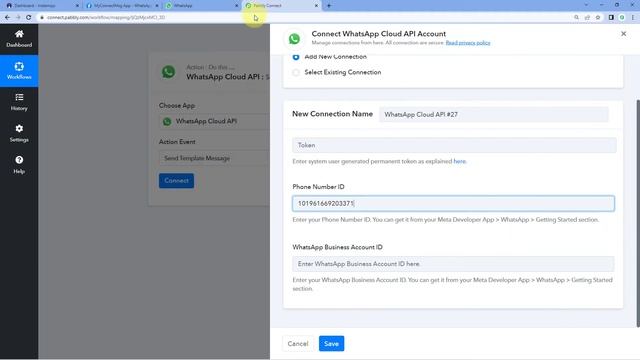Select Add New Connection radio option
This screenshot has height=360, width=640.
(x=296, y=57)
